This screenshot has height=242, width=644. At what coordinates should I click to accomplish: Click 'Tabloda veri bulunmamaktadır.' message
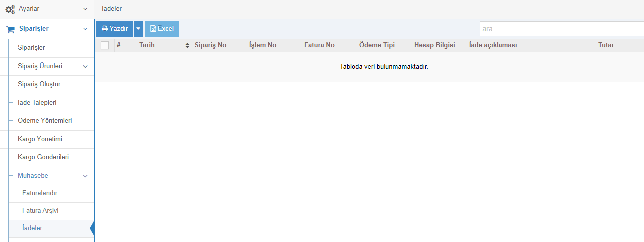pos(384,67)
